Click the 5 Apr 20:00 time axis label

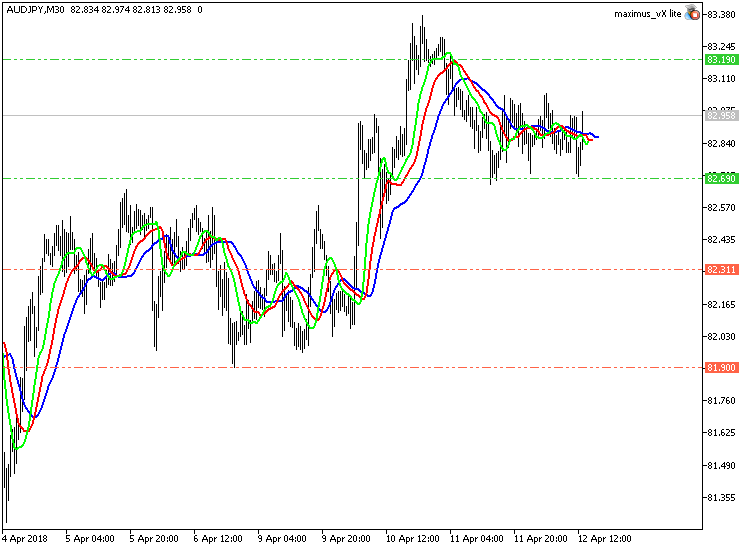[154, 539]
